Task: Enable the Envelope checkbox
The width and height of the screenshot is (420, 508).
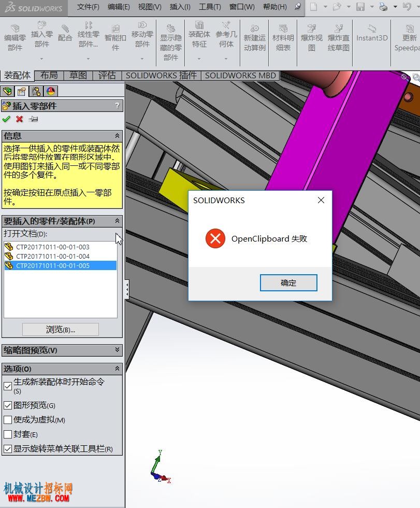Action: (8, 434)
